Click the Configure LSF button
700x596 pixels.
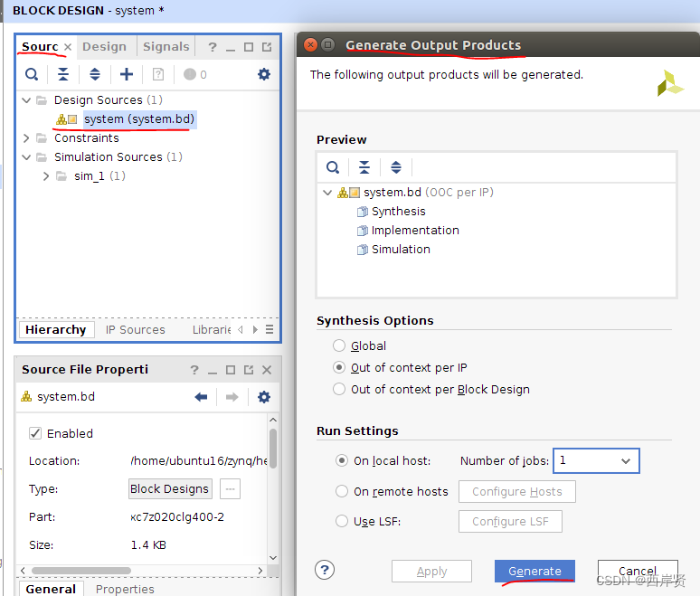pos(510,522)
